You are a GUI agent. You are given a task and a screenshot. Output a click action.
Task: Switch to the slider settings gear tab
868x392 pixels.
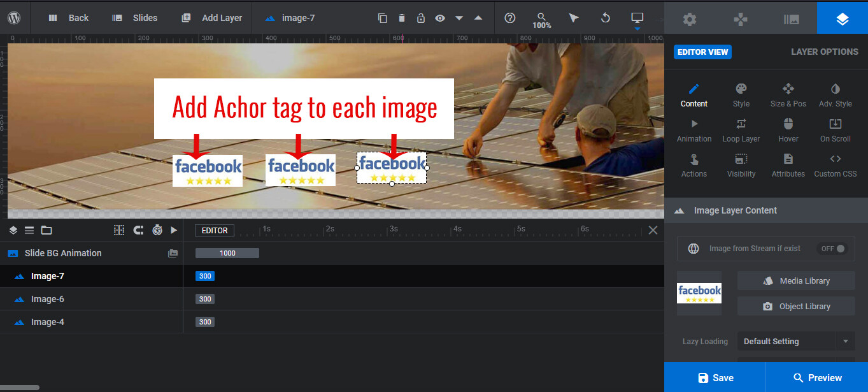click(689, 19)
